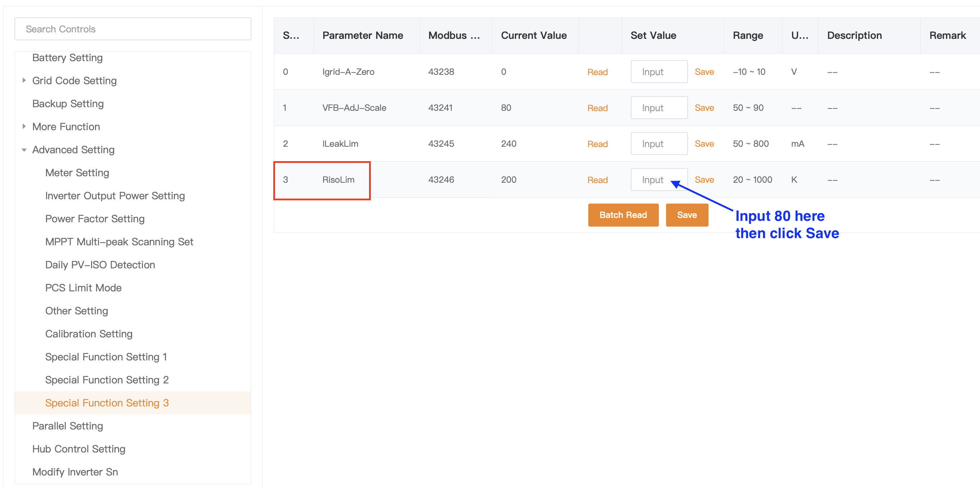980x487 pixels.
Task: Collapse the Advanced Setting section arrow
Action: (24, 150)
